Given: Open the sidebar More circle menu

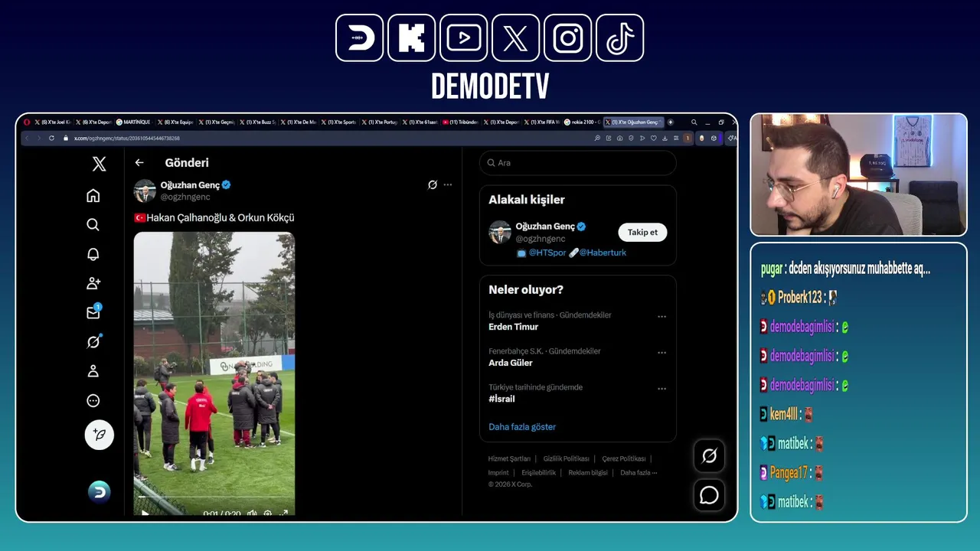Looking at the screenshot, I should [93, 400].
